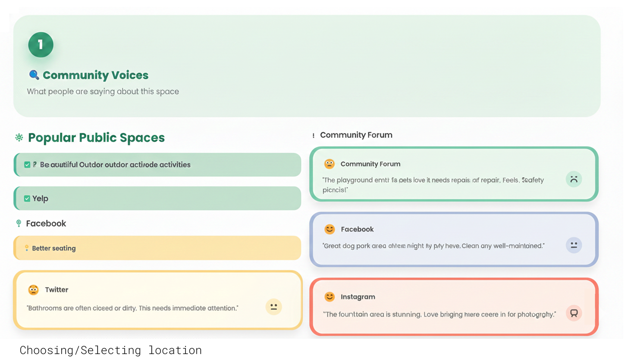Click the Facebook source label on the left
The width and height of the screenshot is (631, 364).
point(46,223)
